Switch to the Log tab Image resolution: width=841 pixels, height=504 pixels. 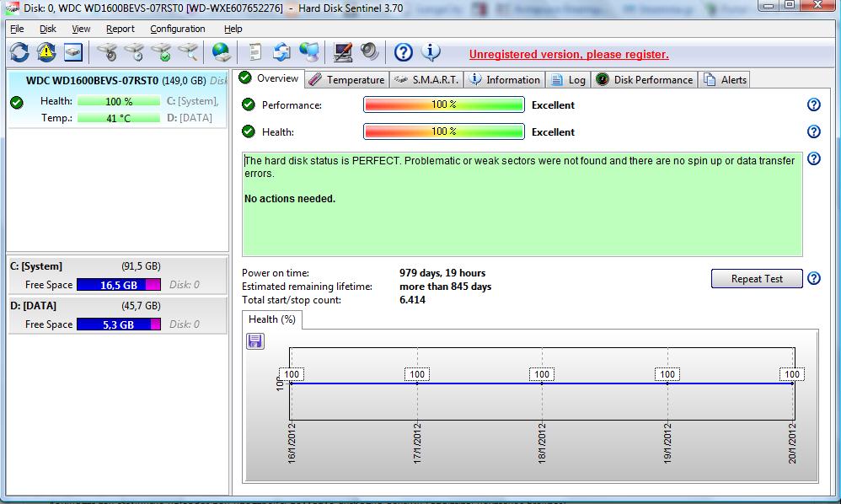[569, 80]
